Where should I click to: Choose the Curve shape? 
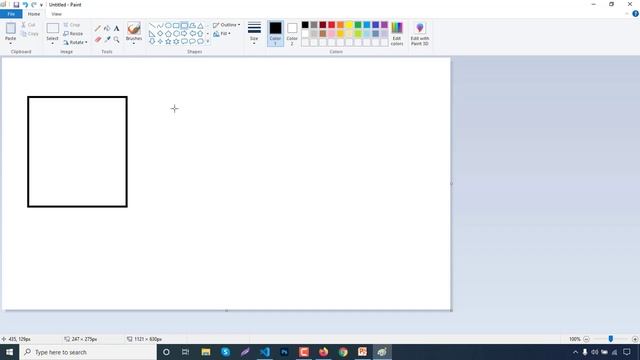tap(160, 25)
